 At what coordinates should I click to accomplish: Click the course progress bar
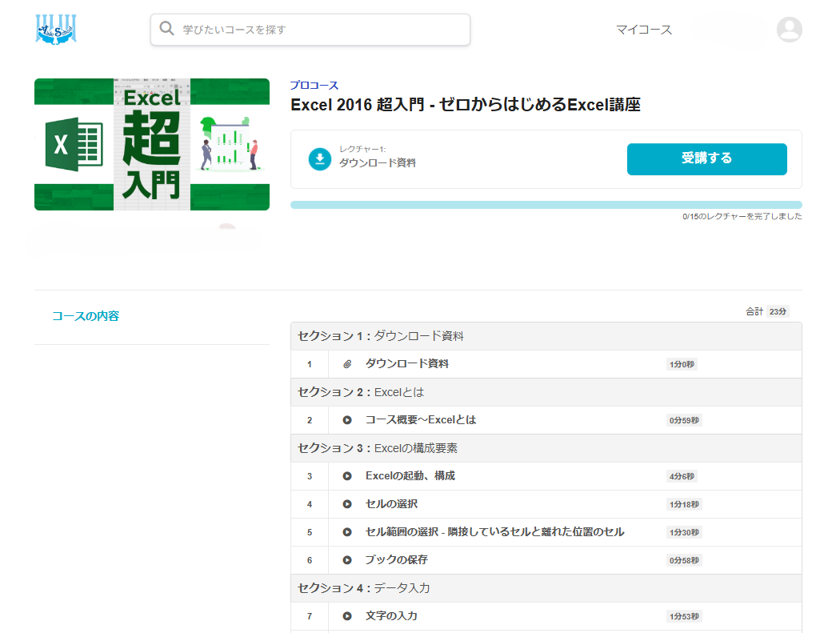click(x=546, y=205)
